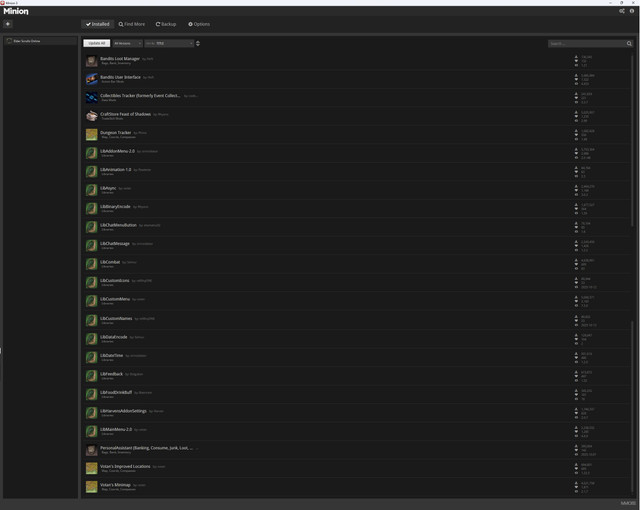This screenshot has width=640, height=510.
Task: Open the info icon in the top bar
Action: click(x=632, y=11)
